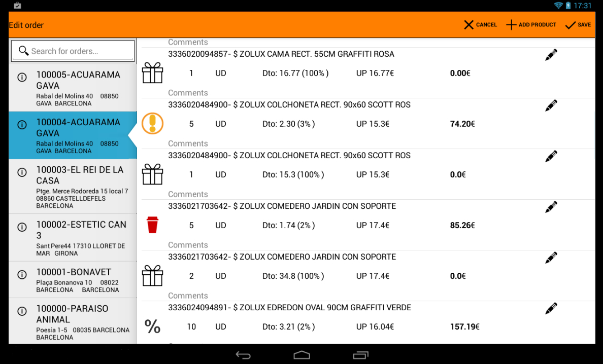Screen dimensions: 603x364
Task: Open the battery status icon
Action: 568,6
